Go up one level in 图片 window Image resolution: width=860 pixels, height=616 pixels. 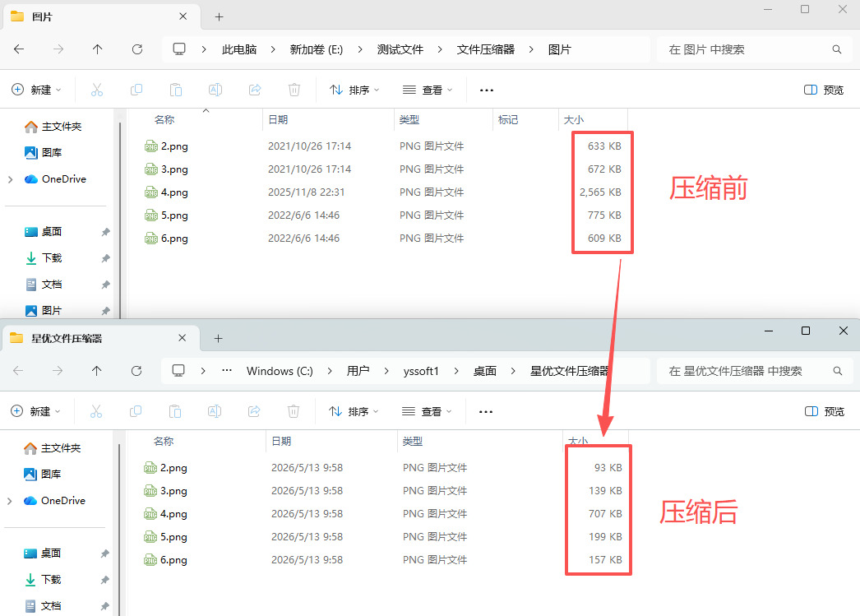click(98, 49)
